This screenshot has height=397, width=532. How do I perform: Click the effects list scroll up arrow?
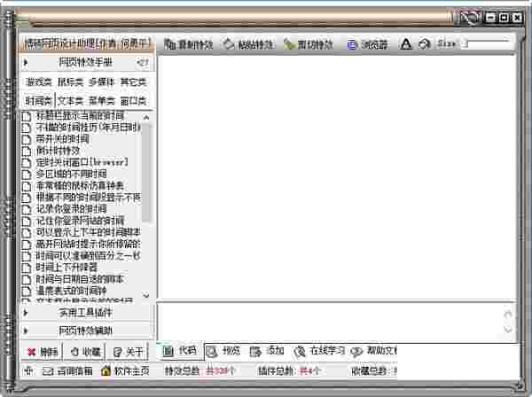[x=146, y=117]
